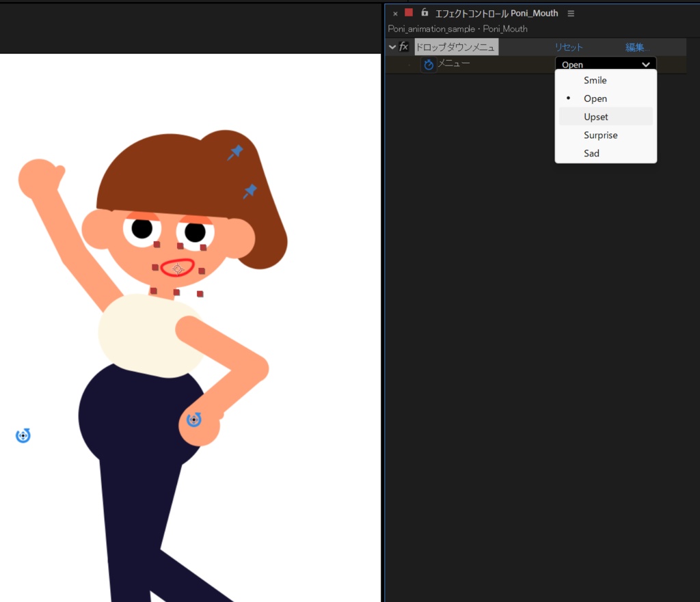Click the chevron arrow on the Open dropdown
Viewport: 700px width, 602px height.
(x=645, y=64)
